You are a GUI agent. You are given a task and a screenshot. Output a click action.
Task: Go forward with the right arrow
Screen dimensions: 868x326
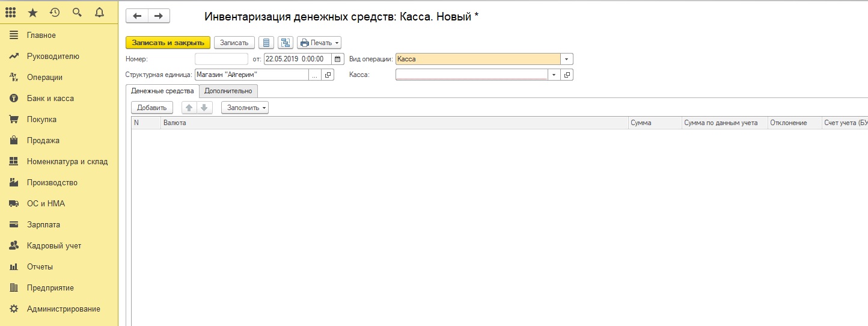tap(159, 16)
